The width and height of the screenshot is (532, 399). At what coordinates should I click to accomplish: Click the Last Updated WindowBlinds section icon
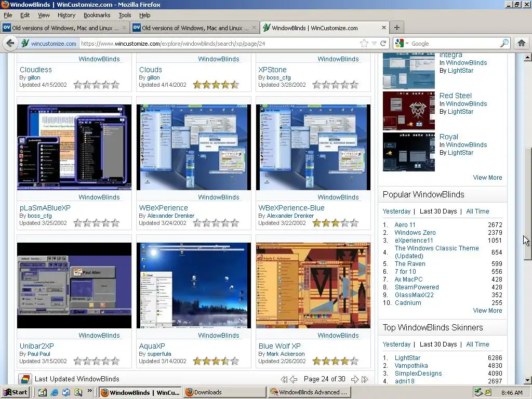click(x=25, y=379)
